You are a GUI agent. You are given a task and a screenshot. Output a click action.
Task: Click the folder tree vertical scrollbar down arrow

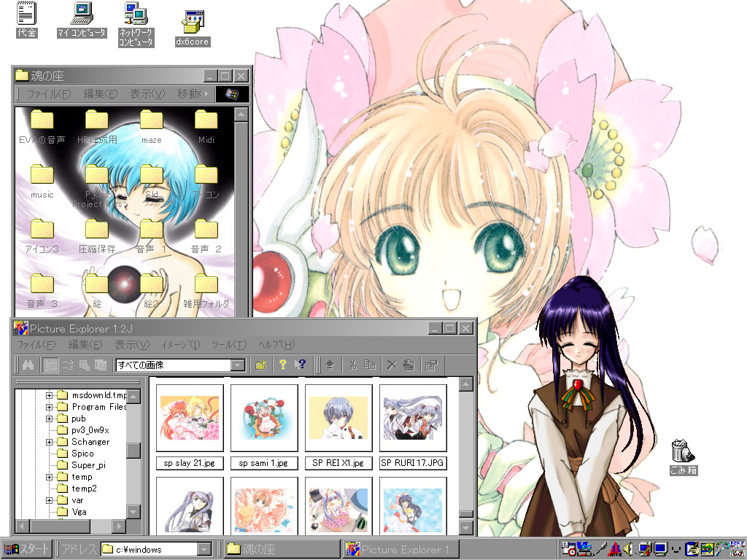tap(134, 512)
